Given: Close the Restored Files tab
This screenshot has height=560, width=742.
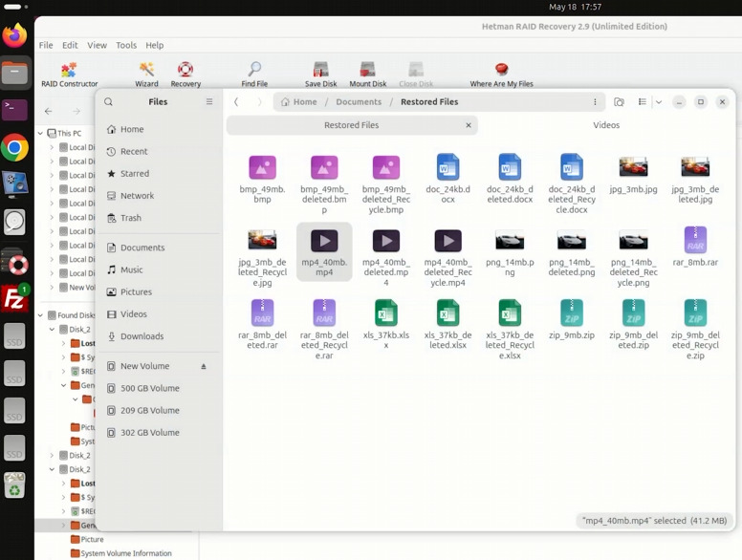Looking at the screenshot, I should tap(469, 125).
